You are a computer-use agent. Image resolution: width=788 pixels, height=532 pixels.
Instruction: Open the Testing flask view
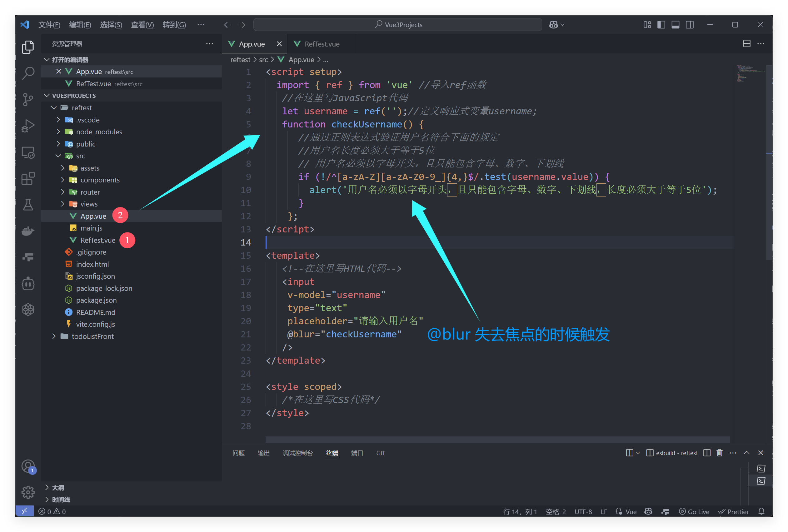tap(28, 204)
